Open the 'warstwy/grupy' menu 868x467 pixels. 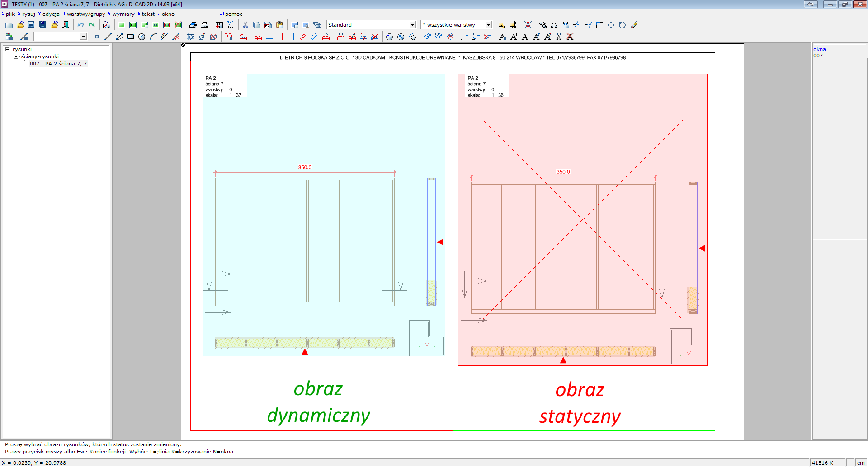pyautogui.click(x=85, y=14)
